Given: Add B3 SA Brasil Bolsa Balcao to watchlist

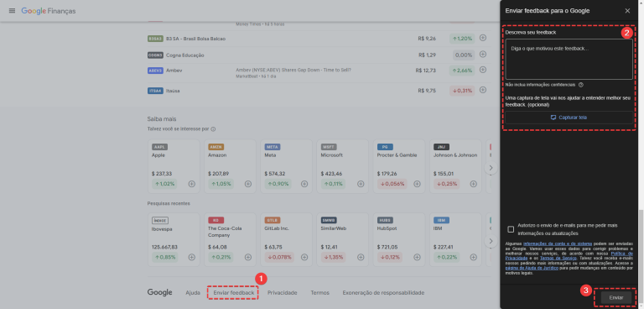Looking at the screenshot, I should (483, 38).
